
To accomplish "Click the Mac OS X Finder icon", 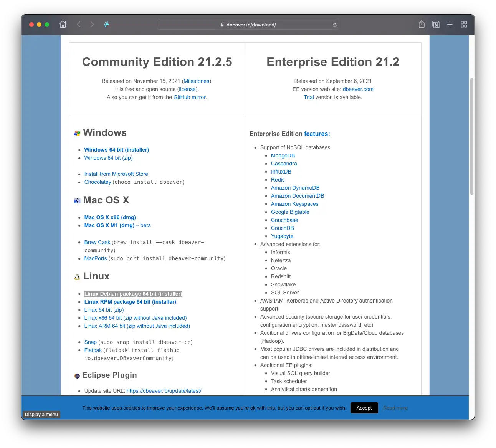I will coord(77,201).
